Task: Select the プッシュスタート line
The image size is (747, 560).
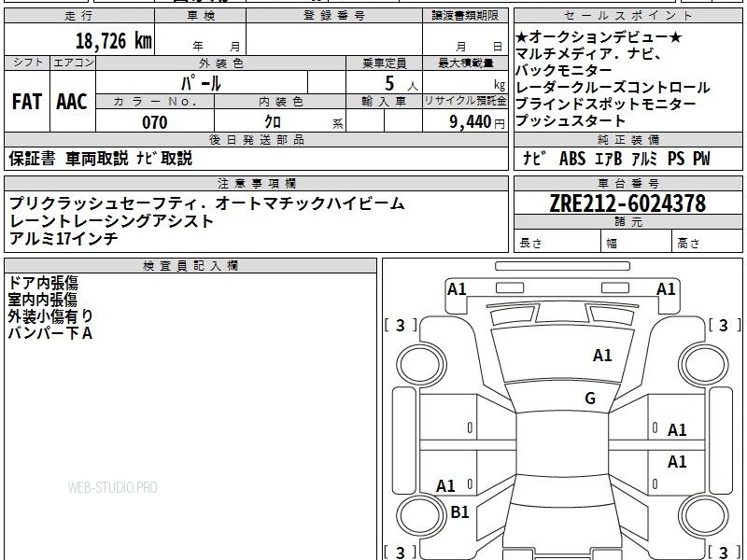Action: coord(571,120)
